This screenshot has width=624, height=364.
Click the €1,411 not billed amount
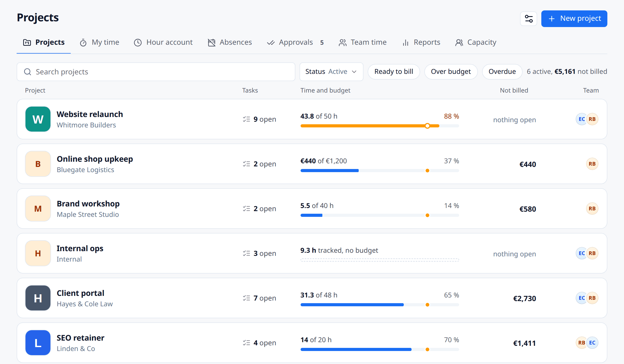point(524,343)
